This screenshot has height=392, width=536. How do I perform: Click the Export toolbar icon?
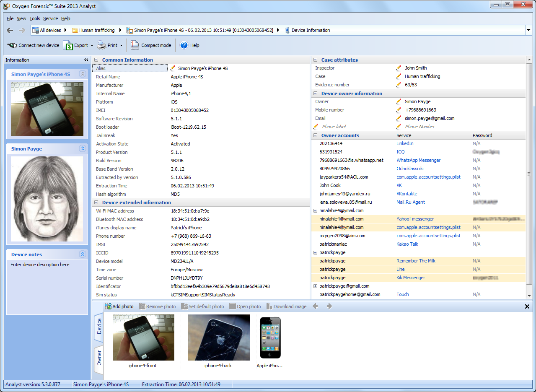68,45
